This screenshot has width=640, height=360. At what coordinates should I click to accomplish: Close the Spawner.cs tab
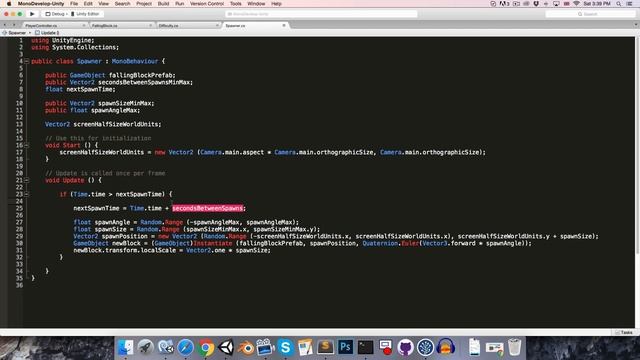coord(284,25)
